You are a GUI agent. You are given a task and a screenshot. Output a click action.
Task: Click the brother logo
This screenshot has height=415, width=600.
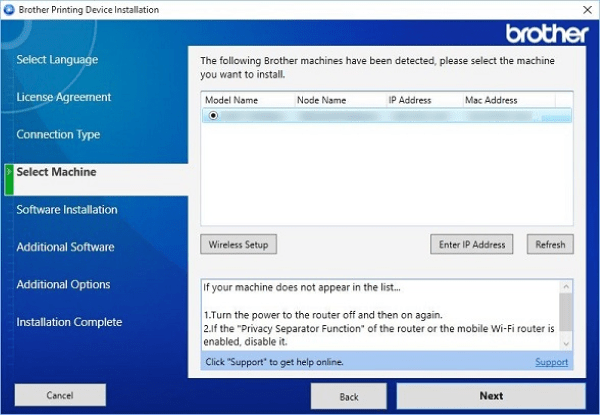coord(547,34)
